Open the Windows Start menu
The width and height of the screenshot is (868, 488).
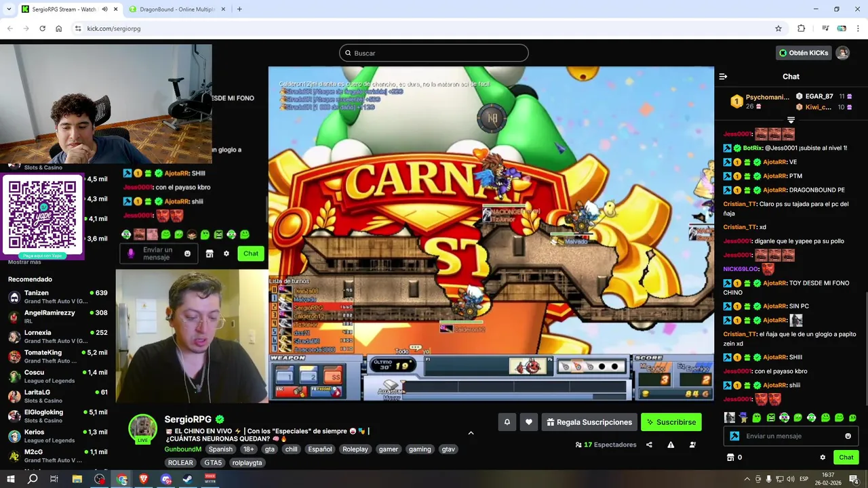click(x=10, y=479)
